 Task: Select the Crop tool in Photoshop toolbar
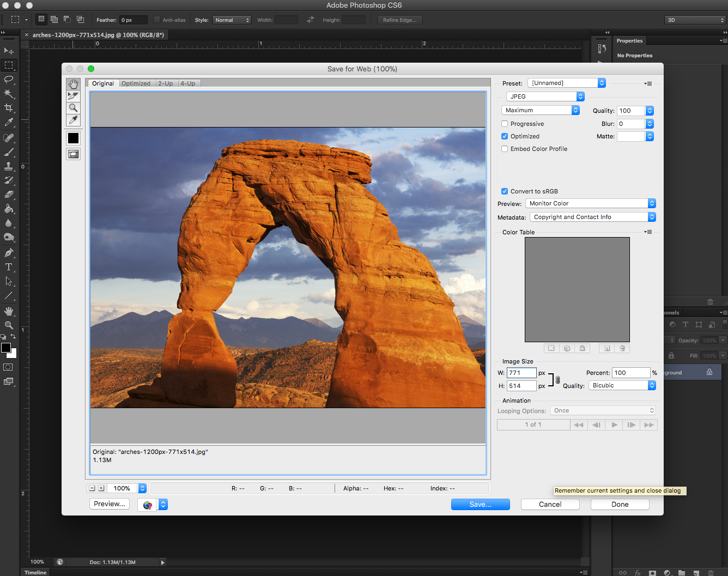(9, 108)
